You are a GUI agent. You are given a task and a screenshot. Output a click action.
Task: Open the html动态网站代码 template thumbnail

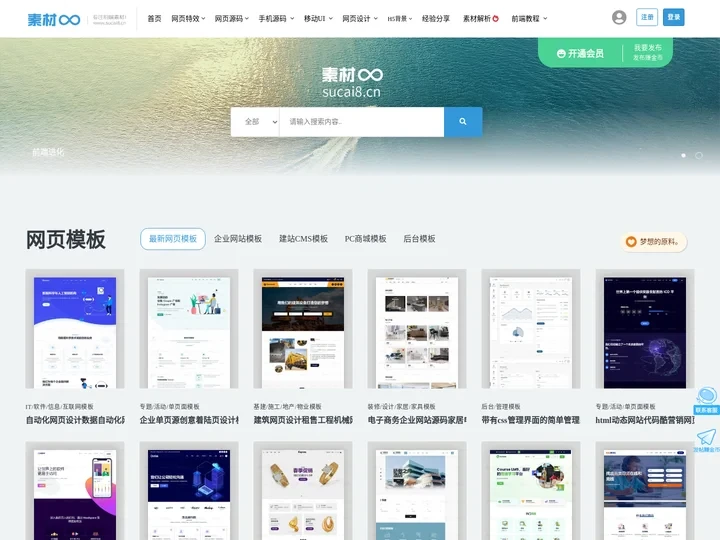click(x=645, y=329)
